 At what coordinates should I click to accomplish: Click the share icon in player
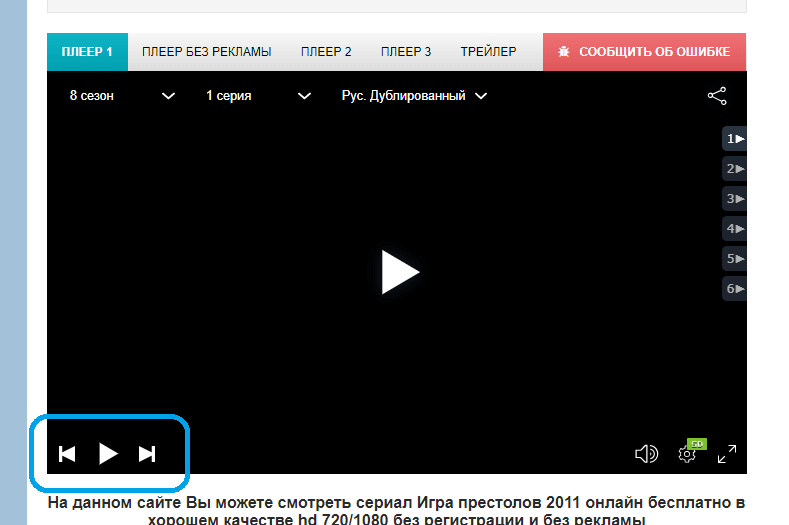coord(716,96)
